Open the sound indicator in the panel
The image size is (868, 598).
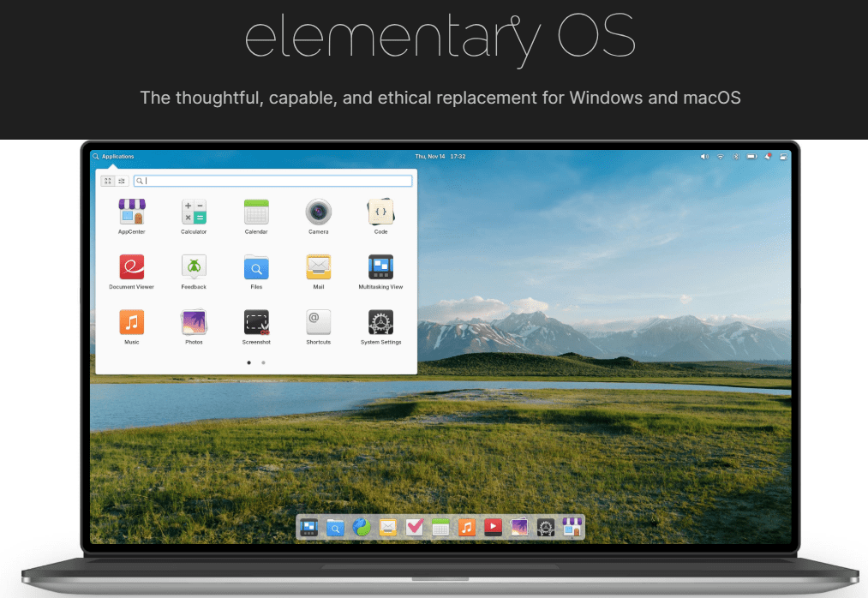[x=704, y=157]
